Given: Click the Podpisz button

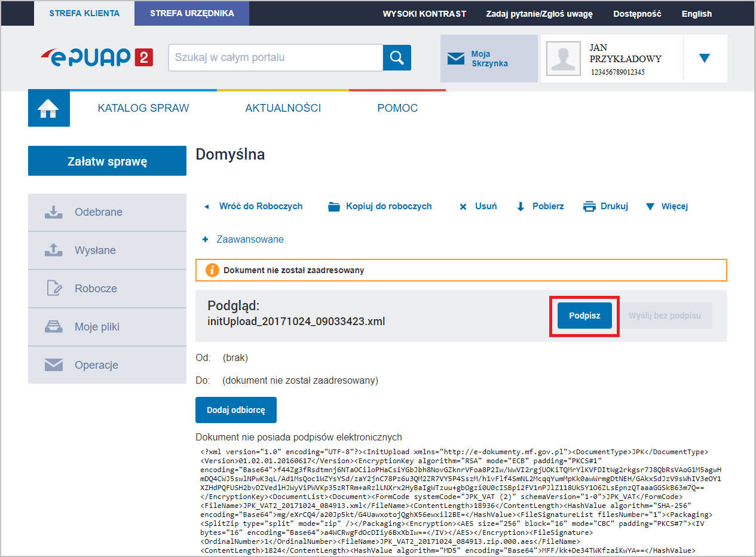Looking at the screenshot, I should pyautogui.click(x=583, y=315).
